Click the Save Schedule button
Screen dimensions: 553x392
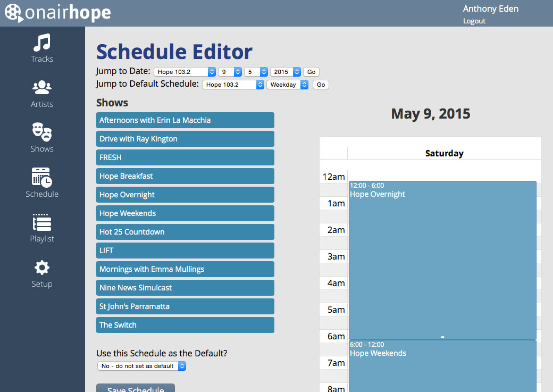136,388
